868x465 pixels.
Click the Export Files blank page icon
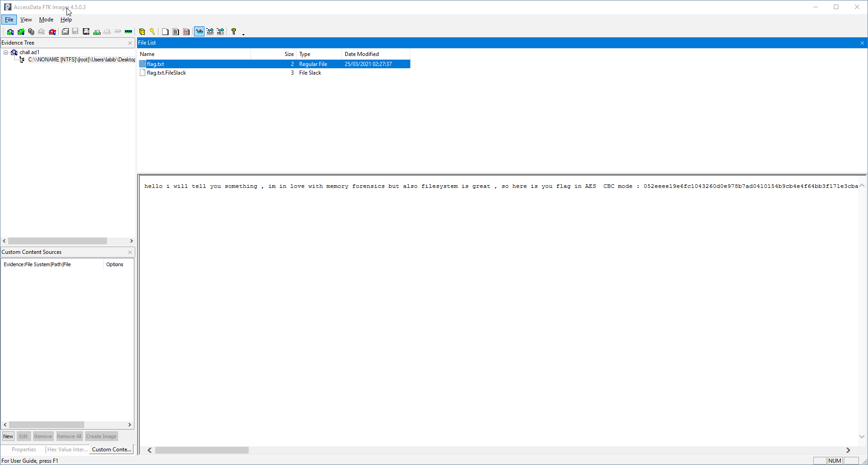(x=165, y=32)
